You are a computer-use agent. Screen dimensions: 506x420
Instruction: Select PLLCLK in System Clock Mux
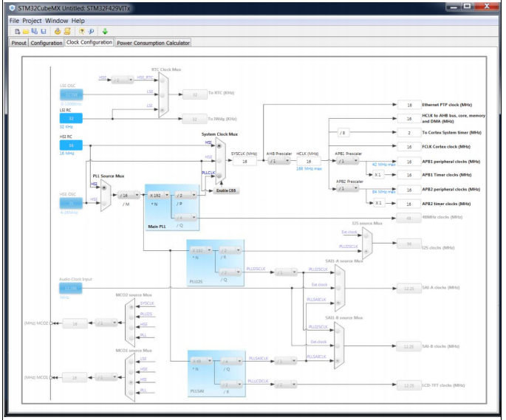pyautogui.click(x=219, y=176)
